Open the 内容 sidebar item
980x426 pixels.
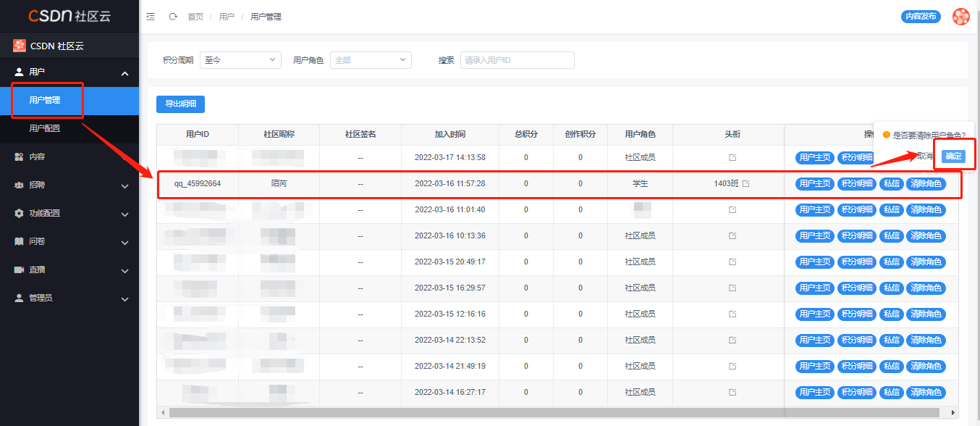69,156
